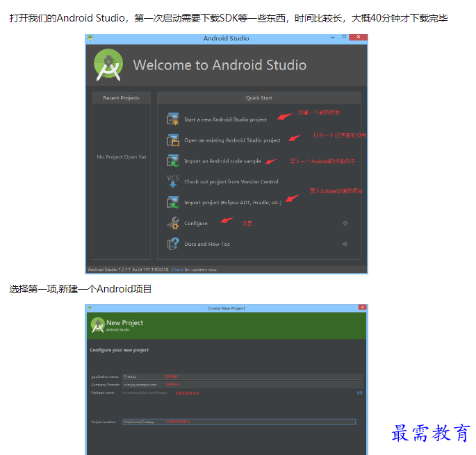Select Import project (Eclipse ADT, Gradle, etc.)
The image size is (476, 455).
click(233, 202)
